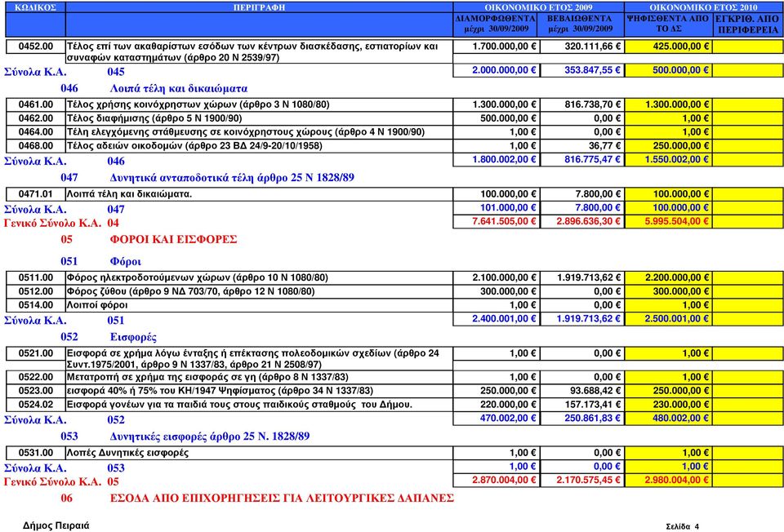
Task: Click the heading 052 Εισφορές
Action: [x=109, y=337]
